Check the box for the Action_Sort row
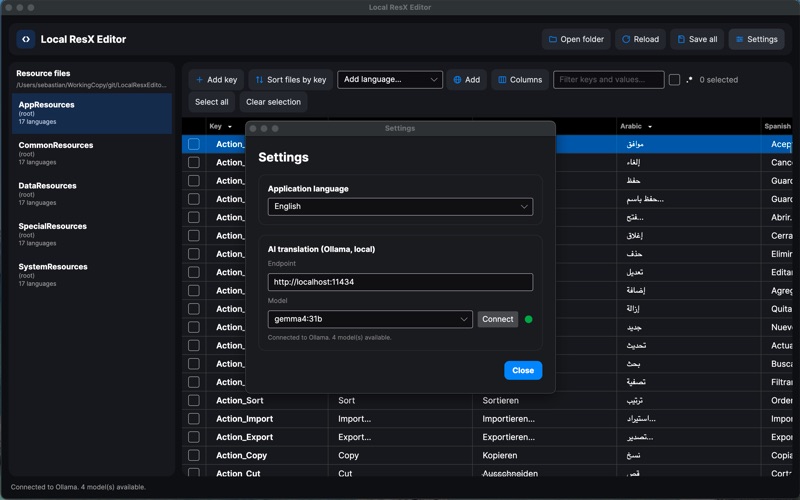 [x=194, y=401]
